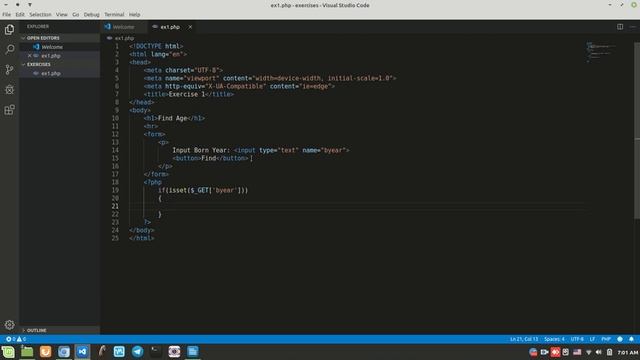Change indentation via Spaces: 4

pyautogui.click(x=554, y=339)
